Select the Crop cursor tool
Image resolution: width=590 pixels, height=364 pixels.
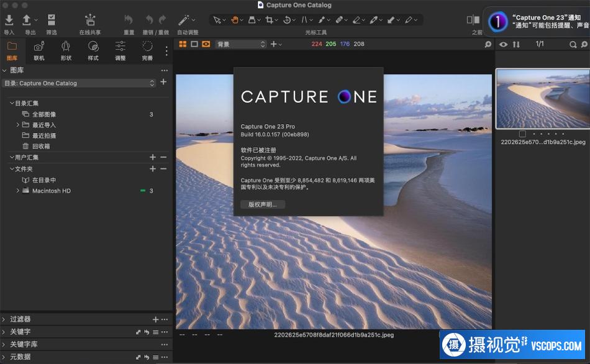coord(269,20)
